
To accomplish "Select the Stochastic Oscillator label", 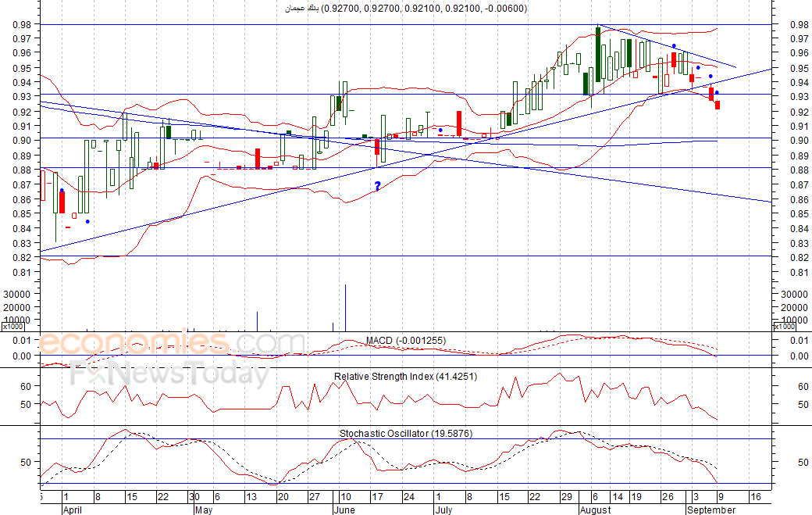I will [x=405, y=433].
